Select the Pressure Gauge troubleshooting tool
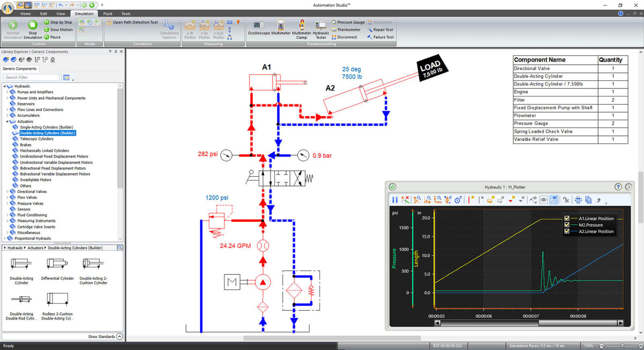Screen dimensions: 644x350 point(348,22)
